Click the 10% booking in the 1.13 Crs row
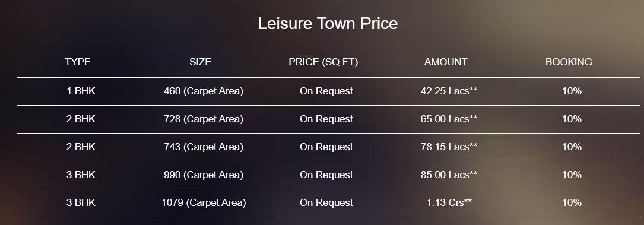 click(x=572, y=203)
